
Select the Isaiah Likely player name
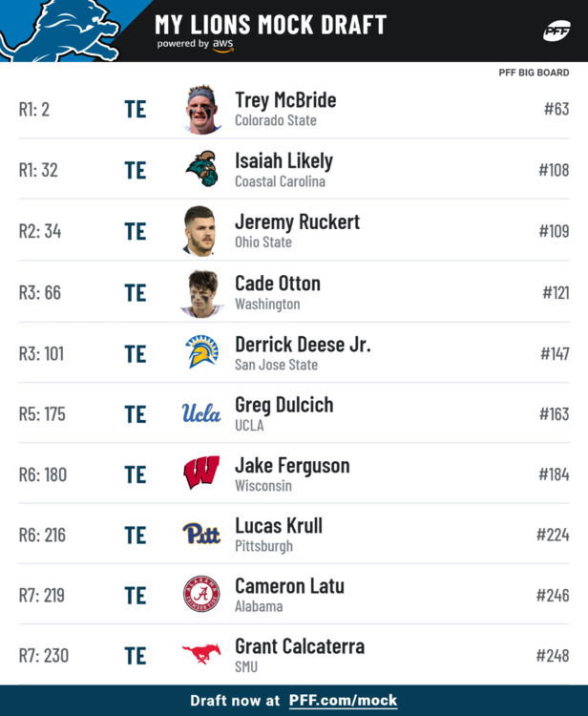pyautogui.click(x=283, y=161)
